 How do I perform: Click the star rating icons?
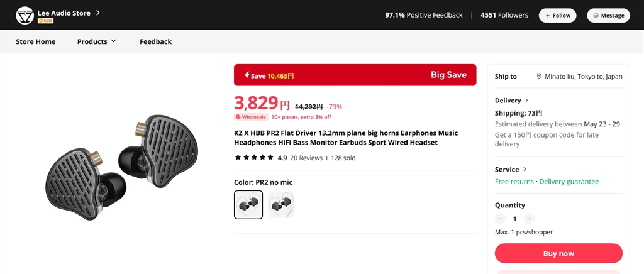[x=253, y=158]
